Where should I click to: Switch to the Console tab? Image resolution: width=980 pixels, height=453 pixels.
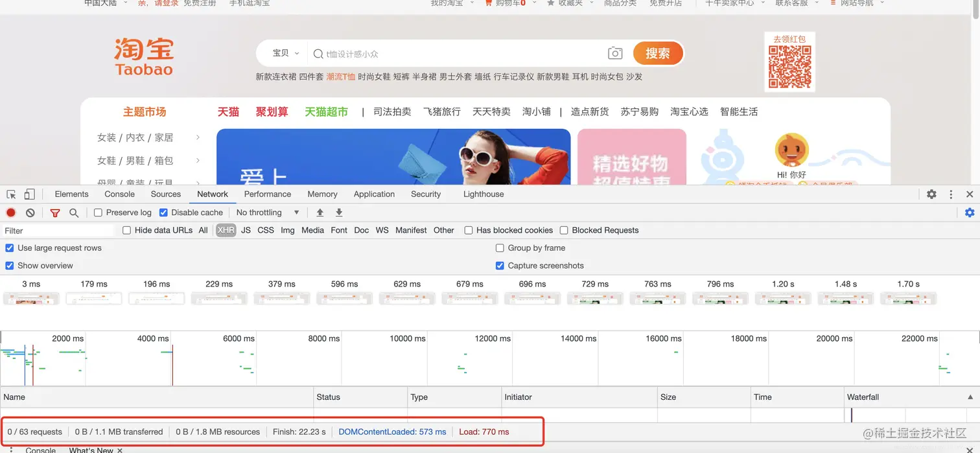120,194
